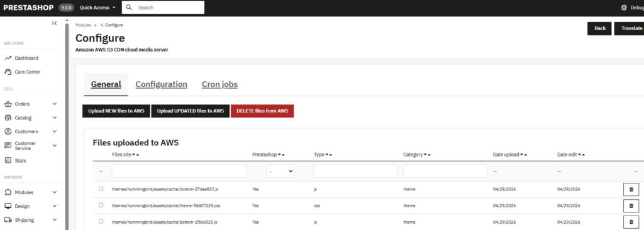The image size is (644, 230).
Task: Switch to the Configuration tab
Action: click(x=162, y=84)
